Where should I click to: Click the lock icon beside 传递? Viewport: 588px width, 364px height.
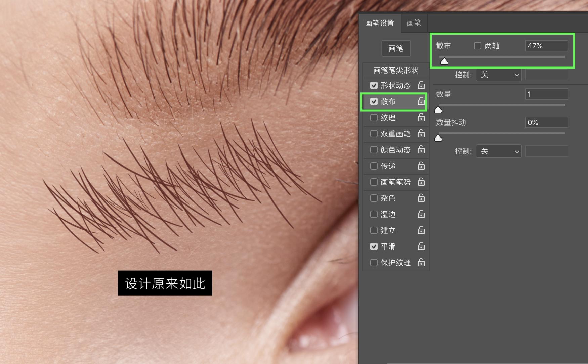pos(421,166)
